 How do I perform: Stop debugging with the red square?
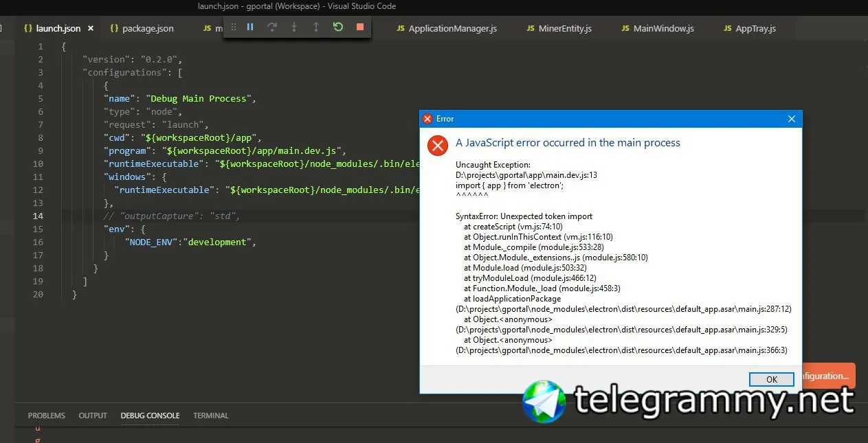tap(359, 27)
